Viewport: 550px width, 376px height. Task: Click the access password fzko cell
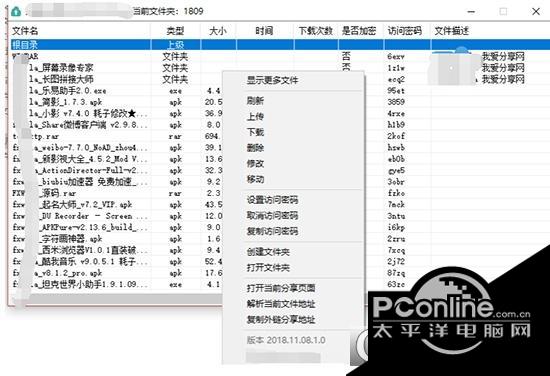(x=396, y=193)
